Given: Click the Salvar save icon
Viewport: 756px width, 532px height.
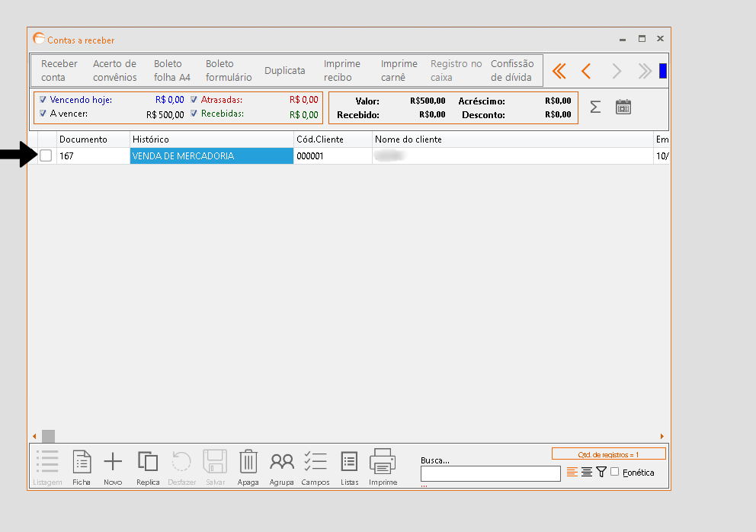Looking at the screenshot, I should point(215,467).
